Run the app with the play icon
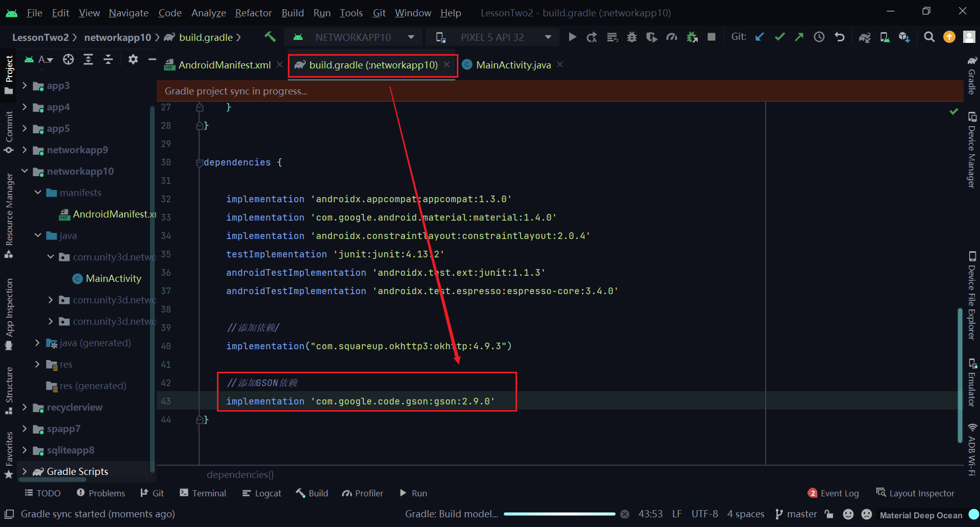Screen dimensions: 980x527 [x=572, y=37]
